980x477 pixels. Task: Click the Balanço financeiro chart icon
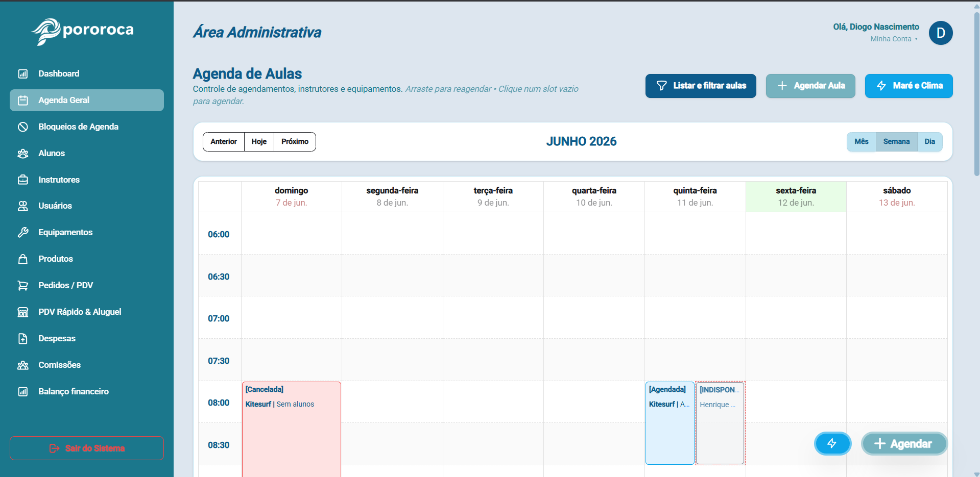[23, 392]
